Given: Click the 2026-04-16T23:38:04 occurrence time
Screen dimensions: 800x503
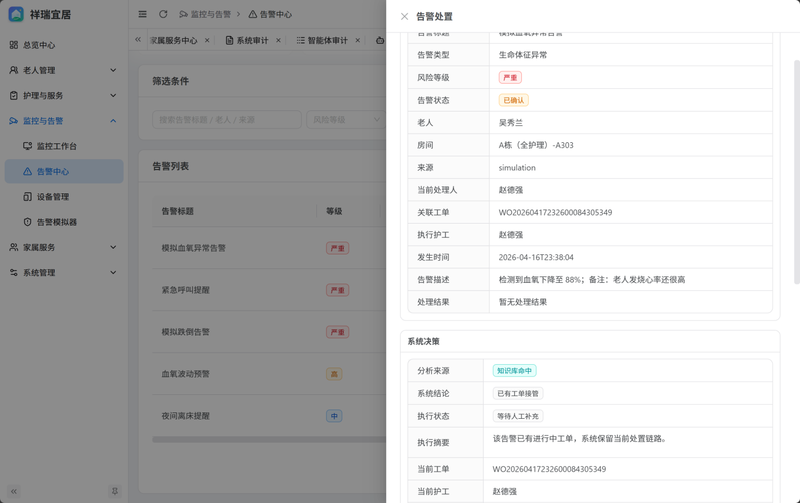Looking at the screenshot, I should point(536,257).
